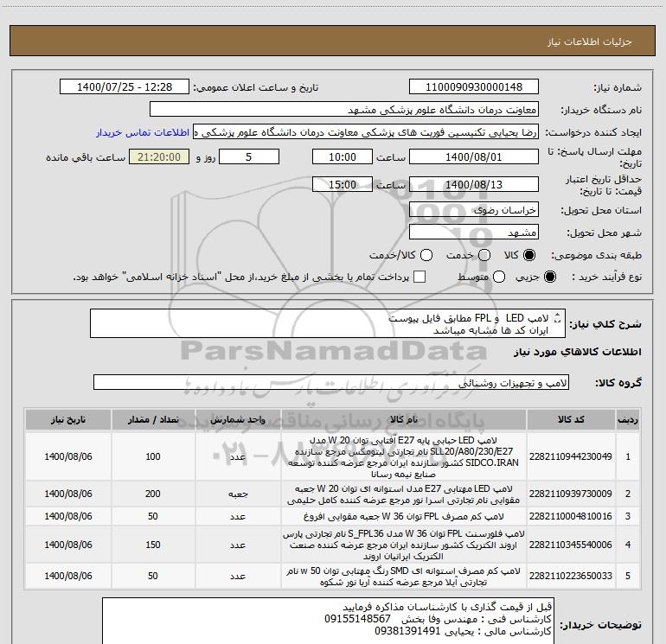Click the row 3 لامپ کم مصرف FPL product name
Viewport: 666px width, 644px height.
(404, 517)
